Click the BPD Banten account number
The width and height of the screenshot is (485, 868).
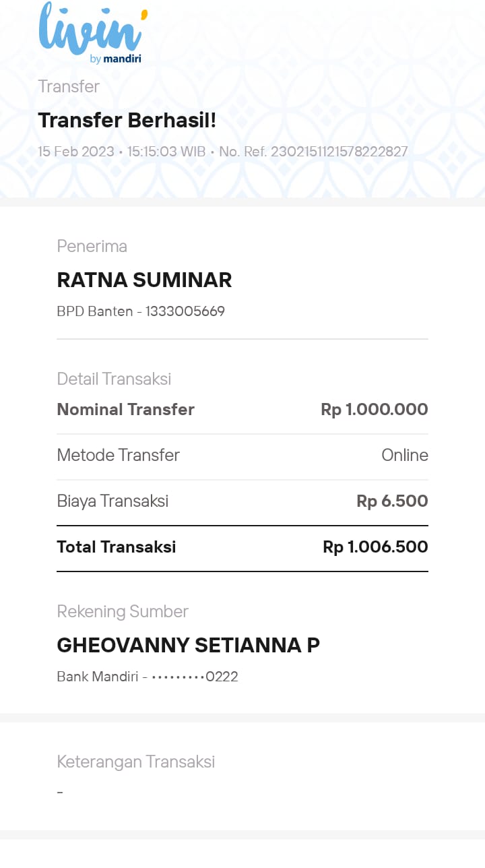coord(185,311)
